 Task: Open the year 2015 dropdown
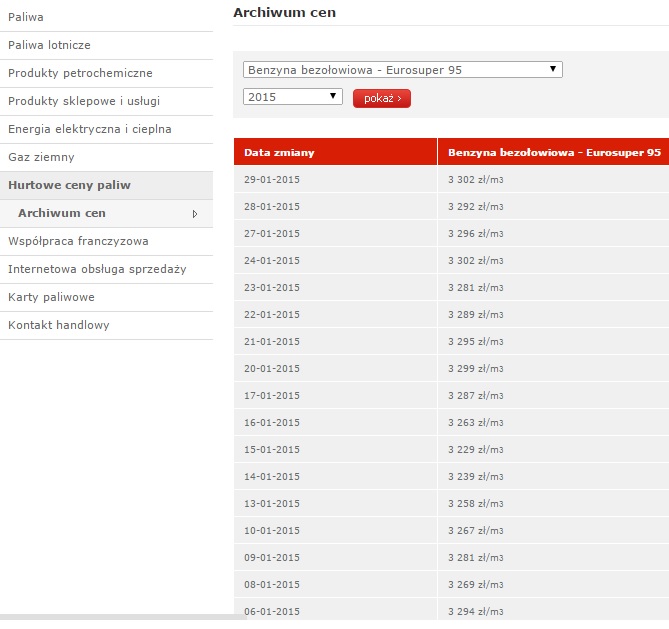point(292,97)
